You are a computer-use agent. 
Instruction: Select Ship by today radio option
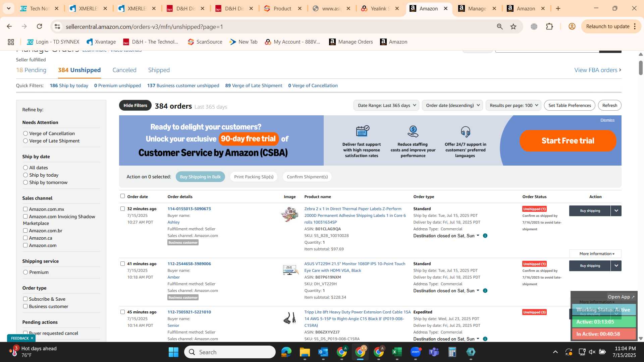[25, 175]
